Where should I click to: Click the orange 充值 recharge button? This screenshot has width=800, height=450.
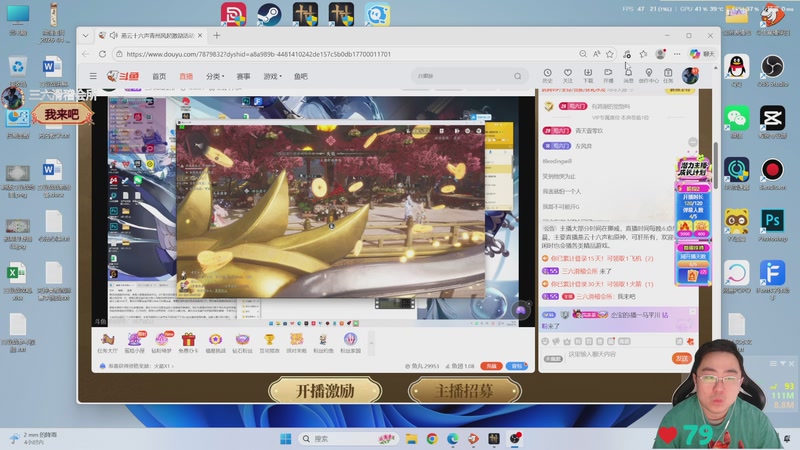[491, 366]
